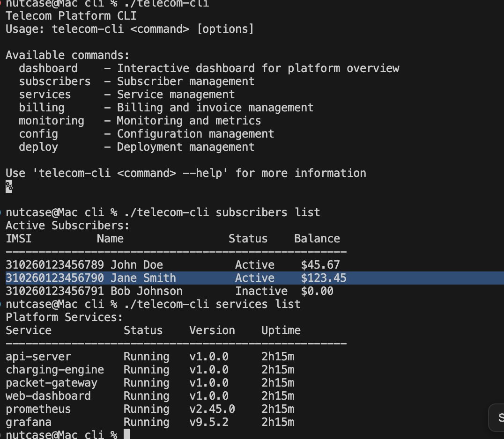Viewport: 504px width, 439px height.
Task: Click 'Interactive dashboard for platform overview' description
Action: click(258, 68)
